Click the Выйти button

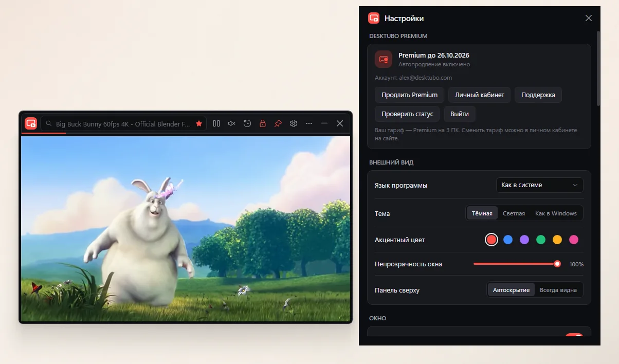[x=460, y=114]
